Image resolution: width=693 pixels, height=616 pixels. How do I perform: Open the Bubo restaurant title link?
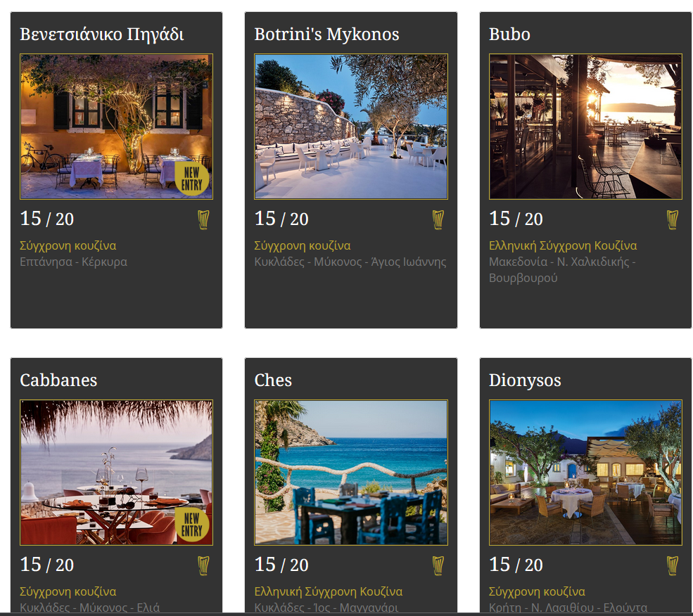(509, 34)
